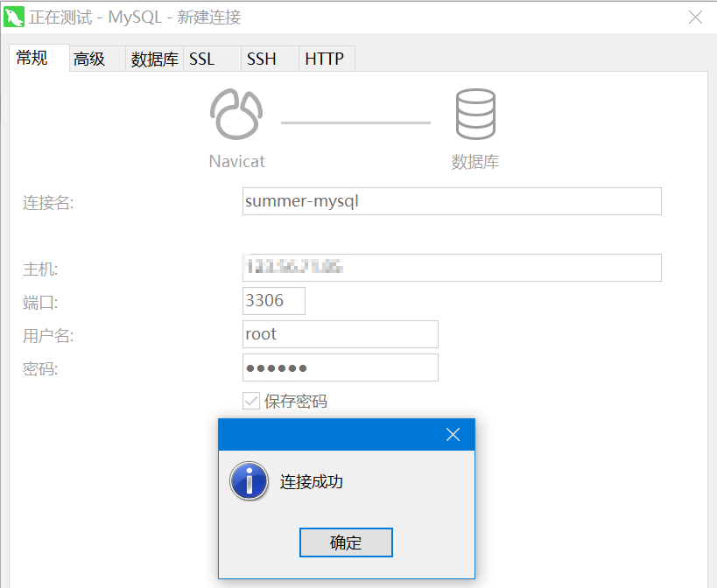
Task: Click the 保存密码 label text
Action: pos(296,401)
